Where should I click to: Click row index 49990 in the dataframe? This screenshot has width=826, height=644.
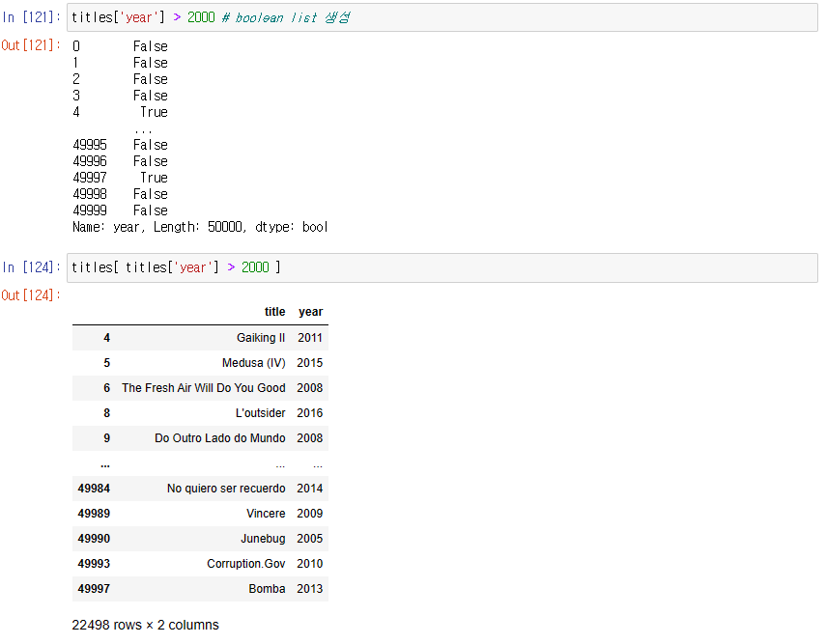point(94,539)
